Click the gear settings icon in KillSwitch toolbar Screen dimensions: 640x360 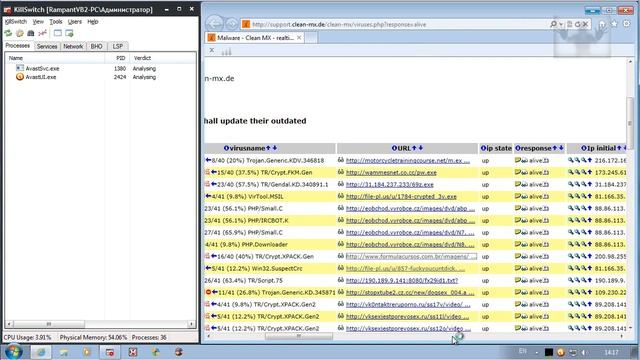[20, 33]
